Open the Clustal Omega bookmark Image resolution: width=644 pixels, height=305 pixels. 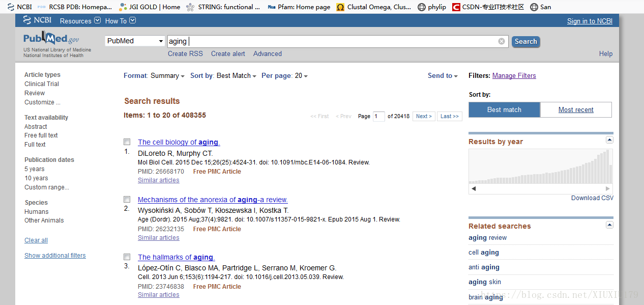click(373, 7)
